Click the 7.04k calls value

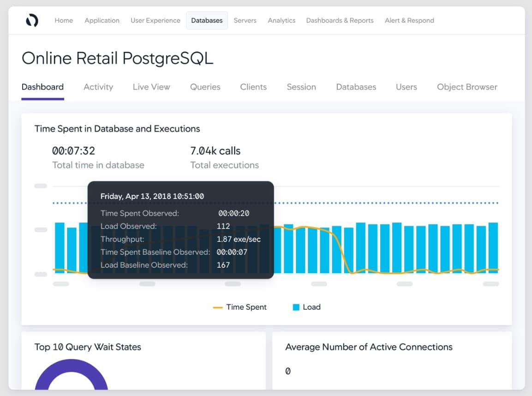point(215,150)
